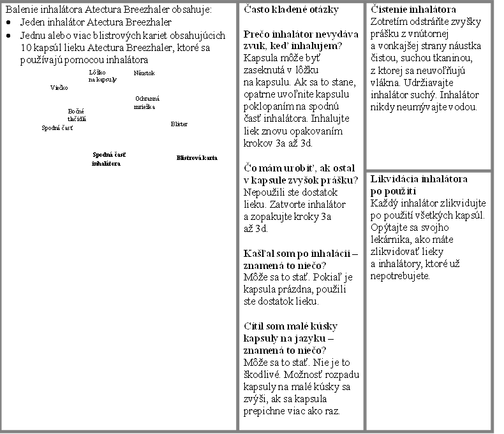Click the line 'škodlivé. Možnosť rozpadu'
The width and height of the screenshot is (504, 434).
[301, 375]
